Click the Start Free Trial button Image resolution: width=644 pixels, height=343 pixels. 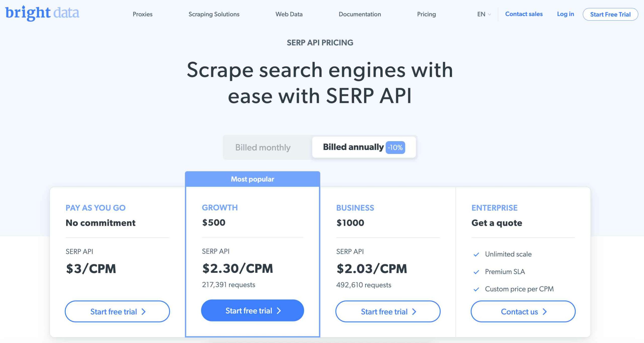(610, 14)
